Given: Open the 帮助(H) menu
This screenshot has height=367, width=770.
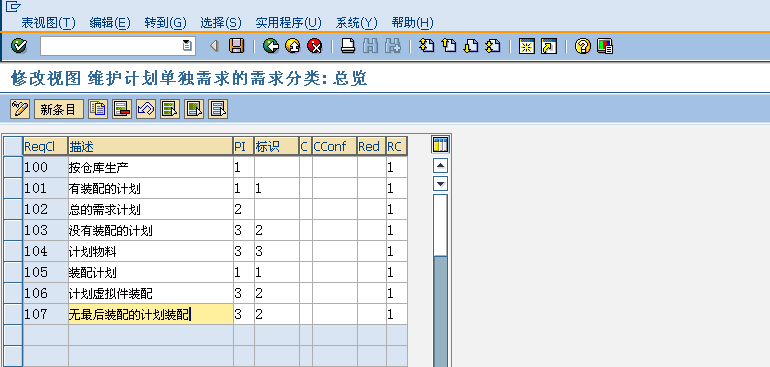Looking at the screenshot, I should pos(412,23).
